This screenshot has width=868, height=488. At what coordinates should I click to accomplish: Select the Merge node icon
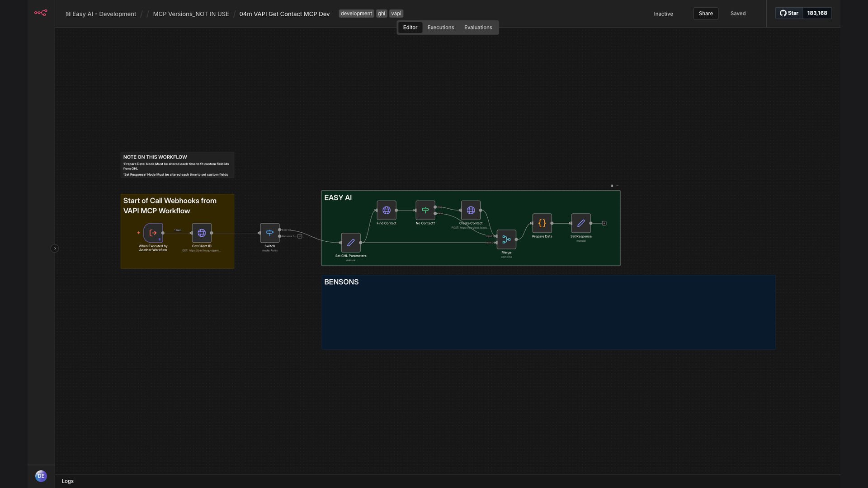tap(506, 239)
